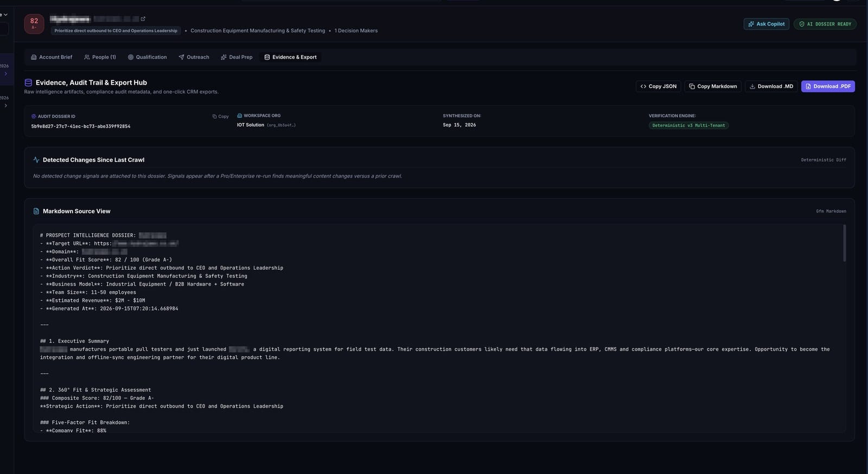This screenshot has width=868, height=474.
Task: Copy the audit dossier ID
Action: 220,116
